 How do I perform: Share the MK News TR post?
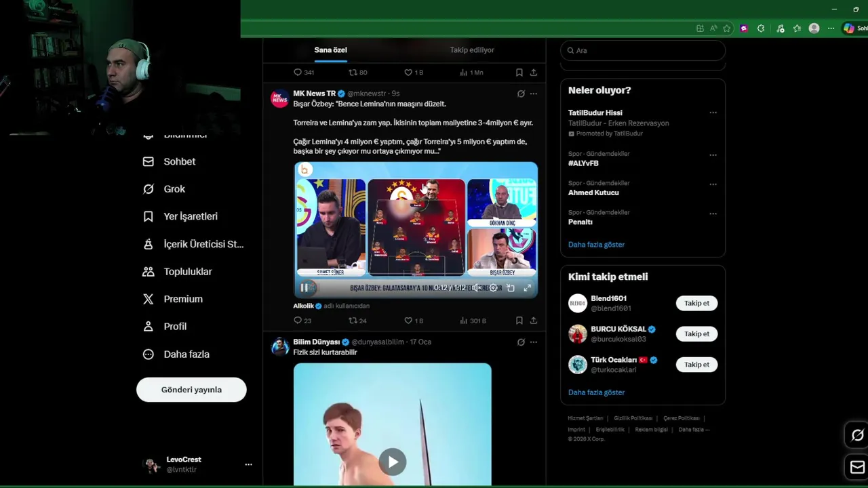click(x=534, y=321)
